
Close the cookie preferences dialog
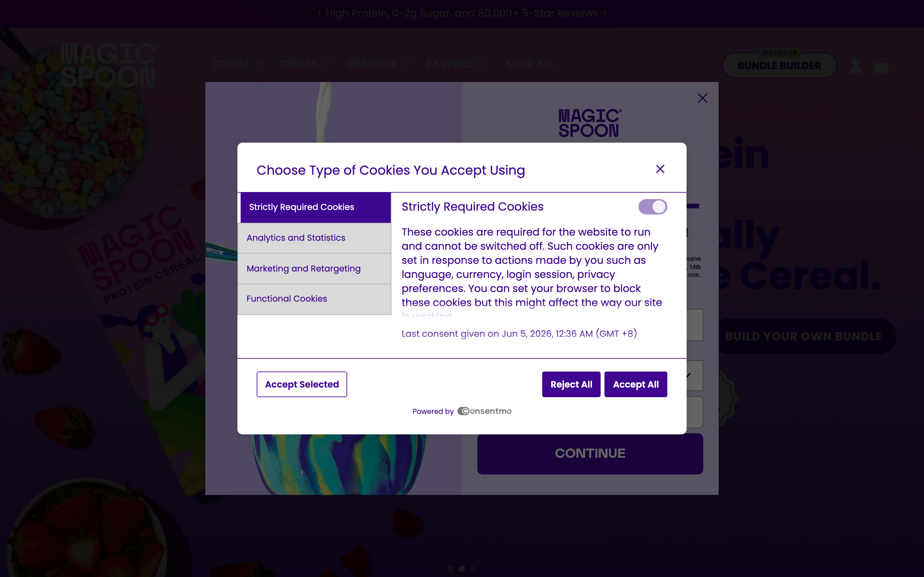(660, 169)
